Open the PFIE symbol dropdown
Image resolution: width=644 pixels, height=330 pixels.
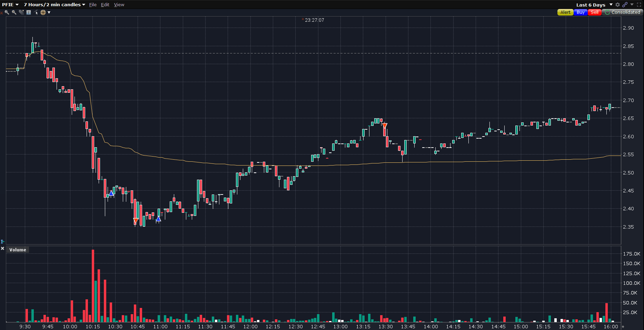click(10, 5)
